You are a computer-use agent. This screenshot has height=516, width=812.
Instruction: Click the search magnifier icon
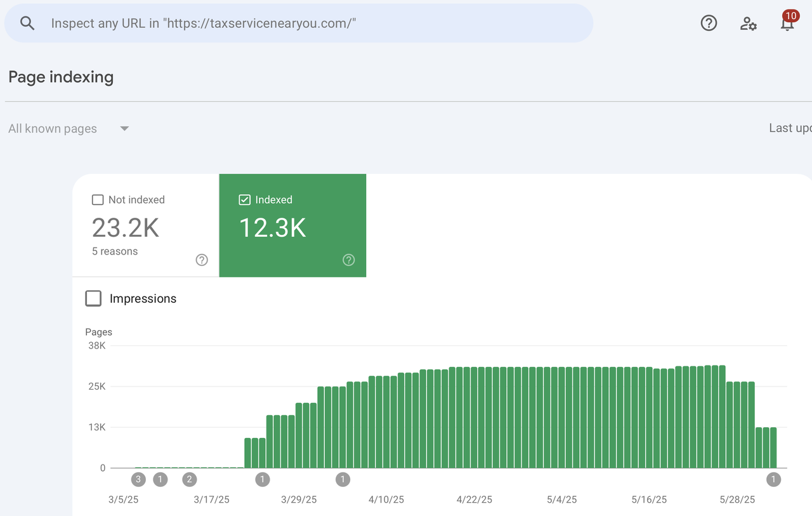pyautogui.click(x=27, y=23)
